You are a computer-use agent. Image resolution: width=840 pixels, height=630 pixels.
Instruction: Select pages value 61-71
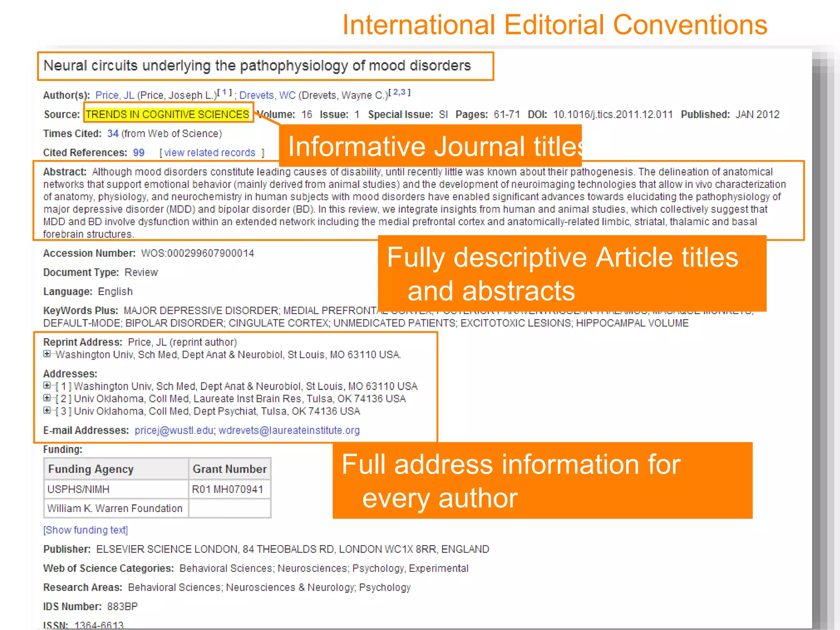tap(507, 114)
